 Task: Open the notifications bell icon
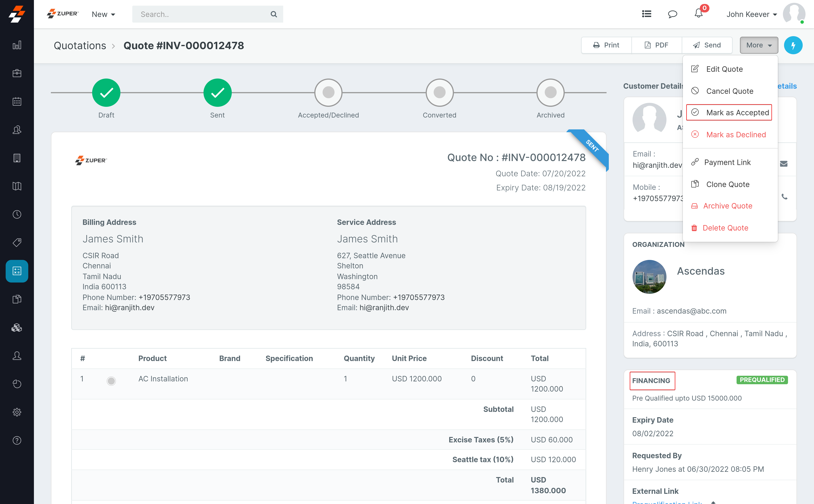click(x=698, y=14)
